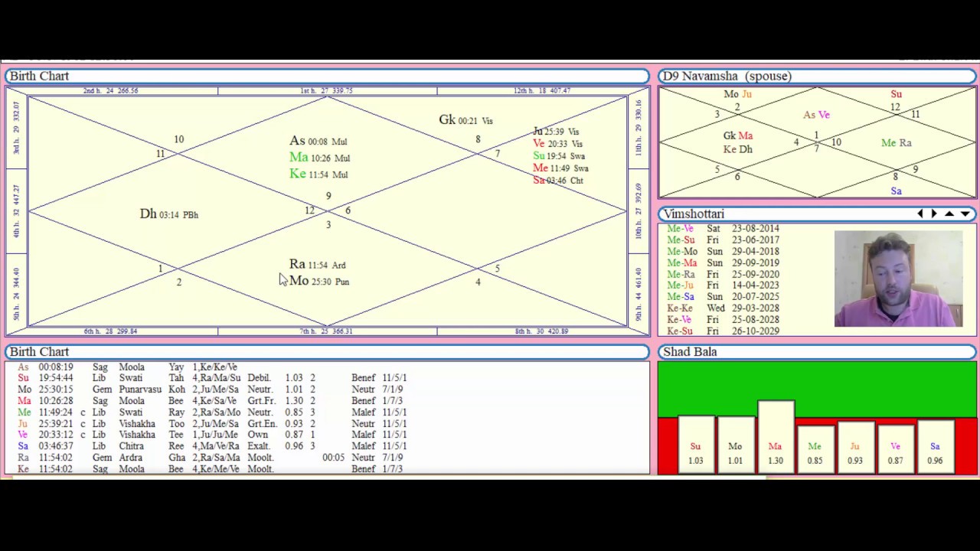This screenshot has width=980, height=551.
Task: Select the Birth Chart header above the planet table
Action: [x=327, y=351]
